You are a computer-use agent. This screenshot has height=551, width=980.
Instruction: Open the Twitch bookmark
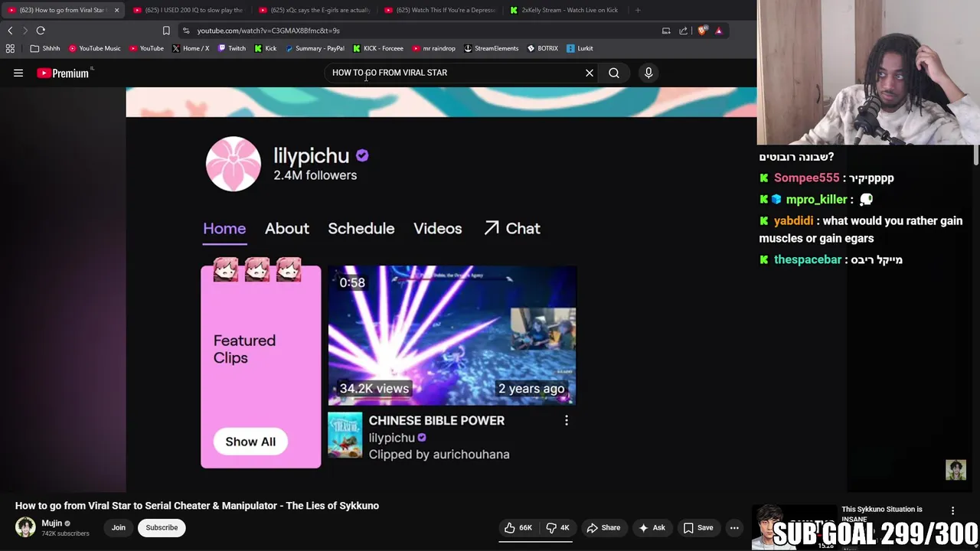point(232,48)
